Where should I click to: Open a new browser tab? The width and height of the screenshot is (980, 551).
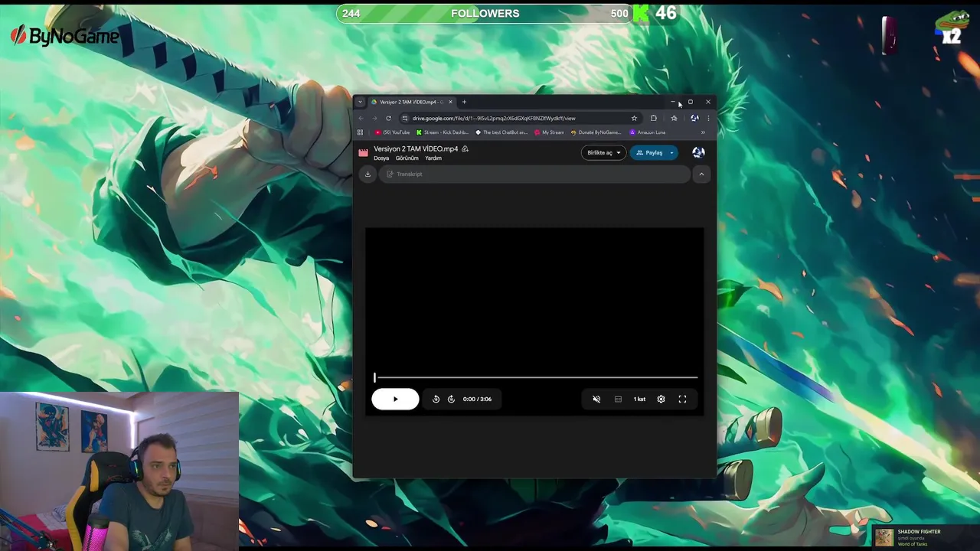(x=464, y=102)
